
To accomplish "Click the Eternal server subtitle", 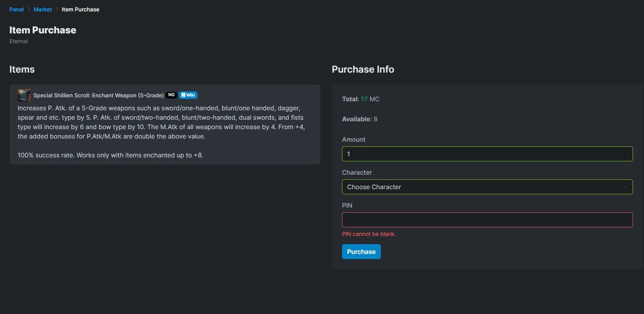I will 18,41.
